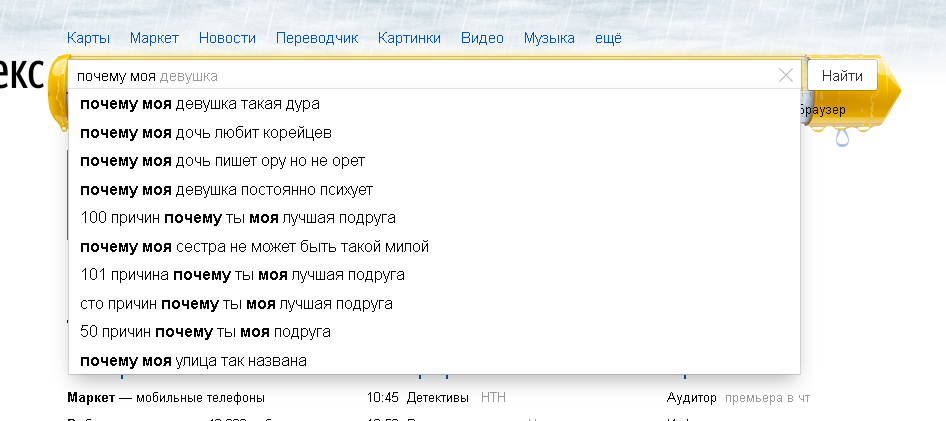Open the Карты link in top navigation

click(88, 38)
